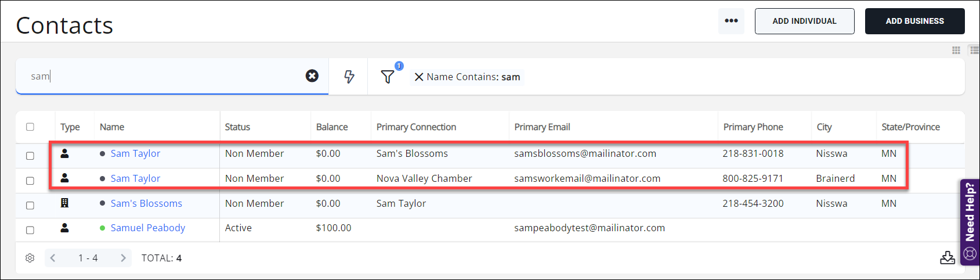Click the TOTAL: 4 label
The width and height of the screenshot is (980, 280).
[161, 258]
